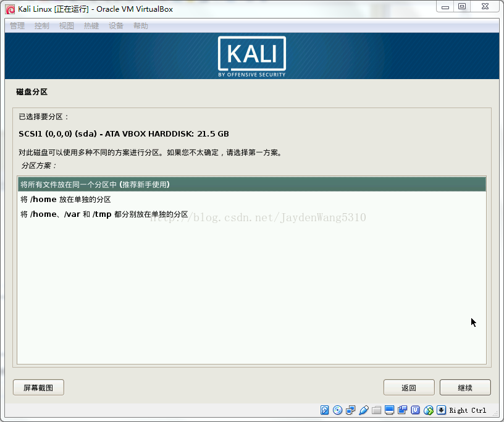Open the 控制 menu
The image size is (504, 422).
tap(42, 26)
